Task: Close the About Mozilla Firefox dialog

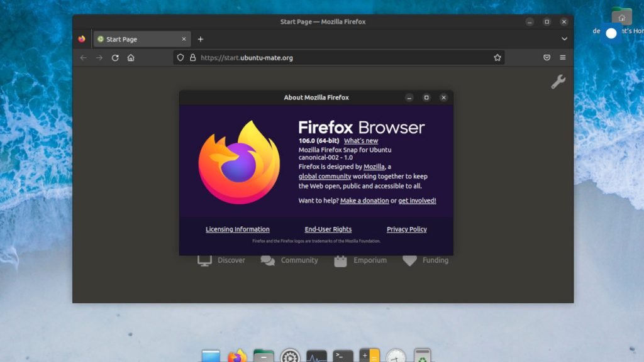Action: 443,97
